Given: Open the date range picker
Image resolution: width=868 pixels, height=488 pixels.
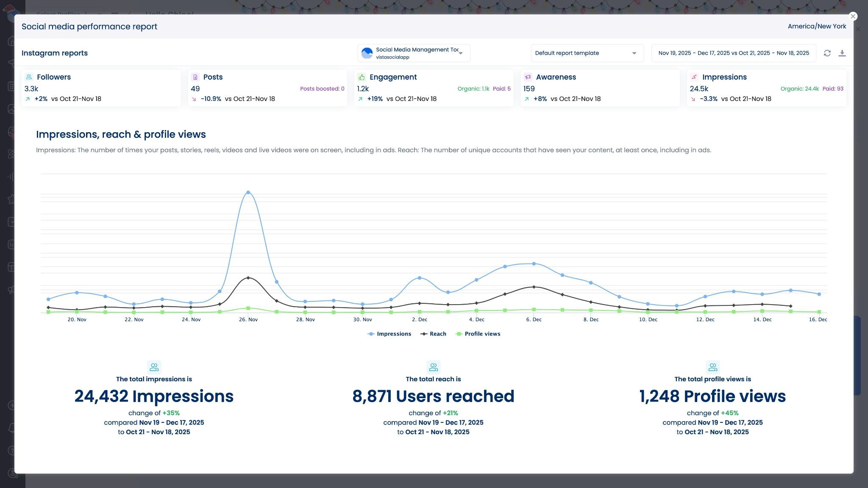Looking at the screenshot, I should coord(734,53).
